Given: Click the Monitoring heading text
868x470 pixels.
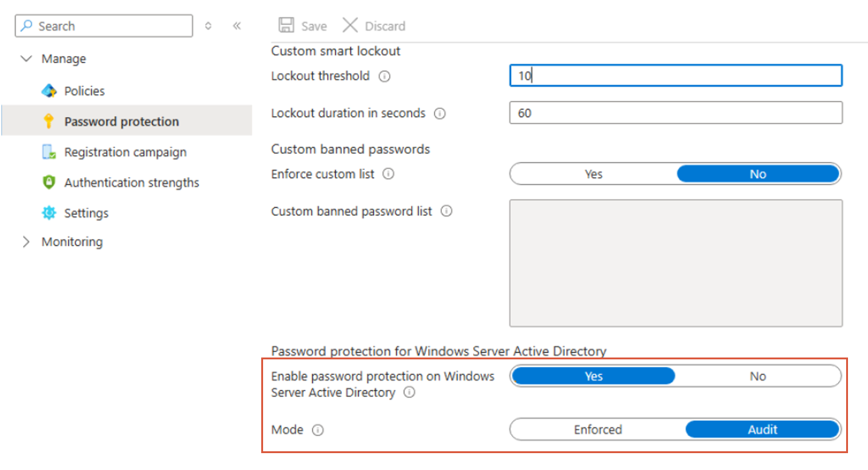Looking at the screenshot, I should pos(72,242).
